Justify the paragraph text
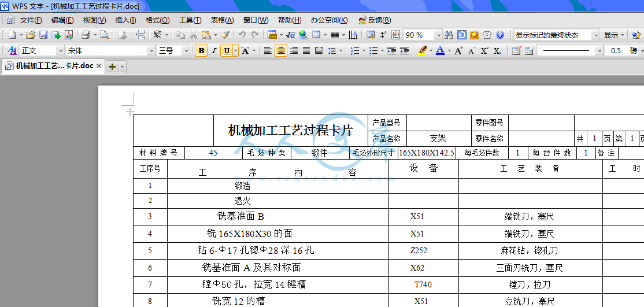 [306, 50]
